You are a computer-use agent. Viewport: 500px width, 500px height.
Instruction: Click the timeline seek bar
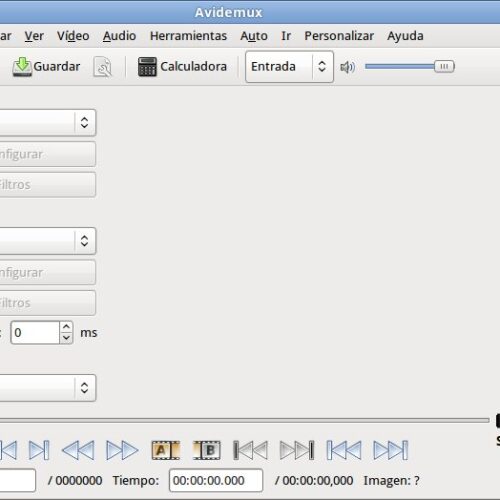coord(244,420)
